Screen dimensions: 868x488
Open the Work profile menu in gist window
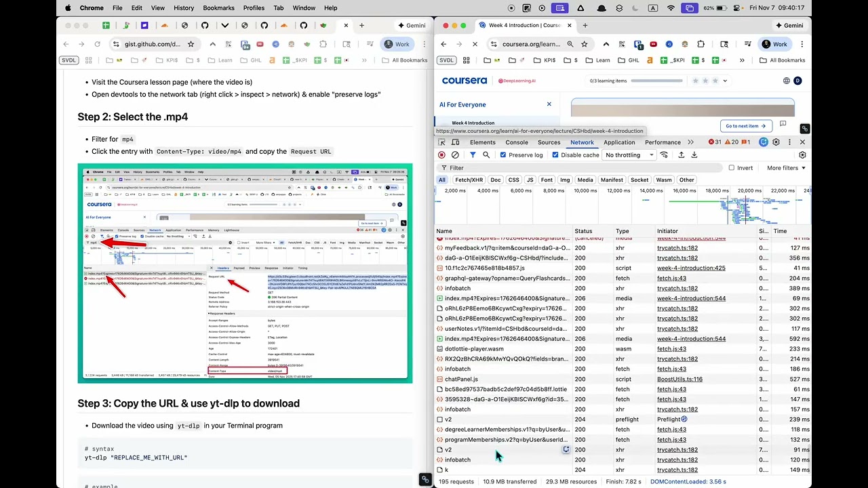pos(397,44)
